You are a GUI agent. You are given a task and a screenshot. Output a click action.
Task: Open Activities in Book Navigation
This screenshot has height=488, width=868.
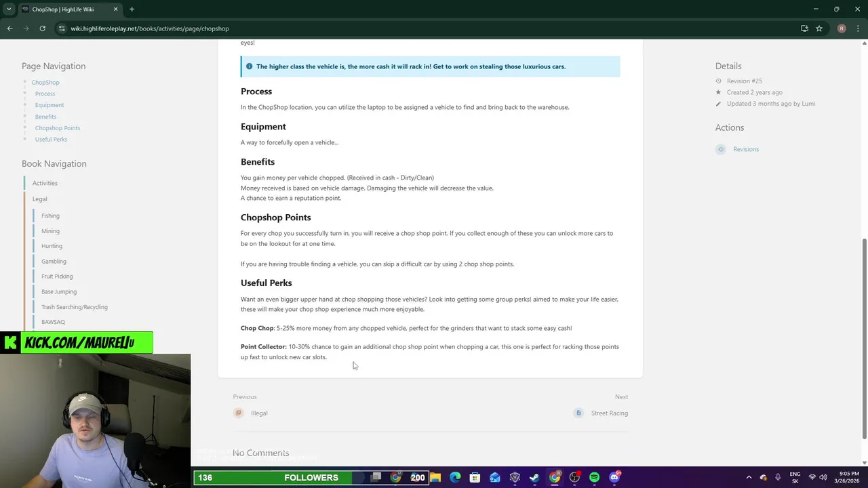pos(45,183)
